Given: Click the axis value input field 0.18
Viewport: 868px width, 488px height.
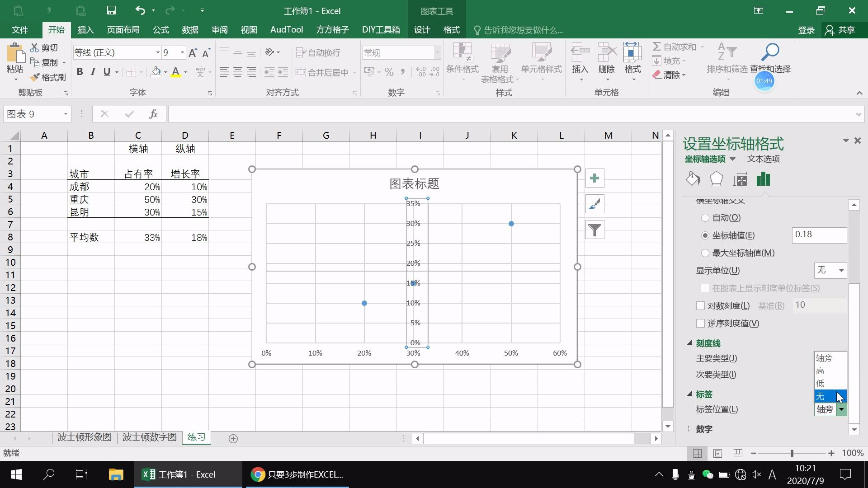Looking at the screenshot, I should coord(819,235).
